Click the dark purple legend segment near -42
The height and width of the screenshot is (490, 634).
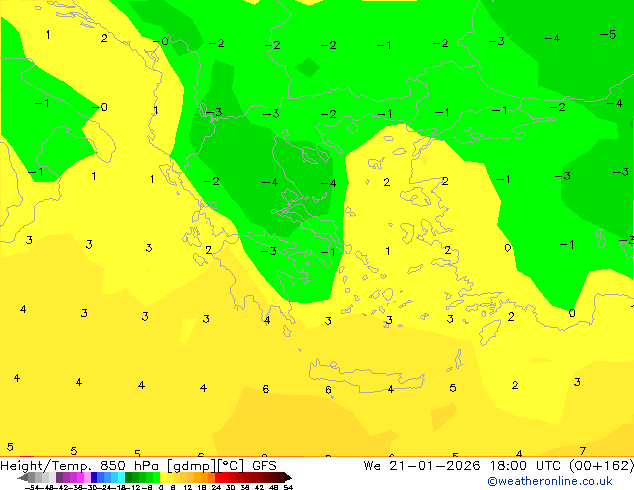[59, 478]
